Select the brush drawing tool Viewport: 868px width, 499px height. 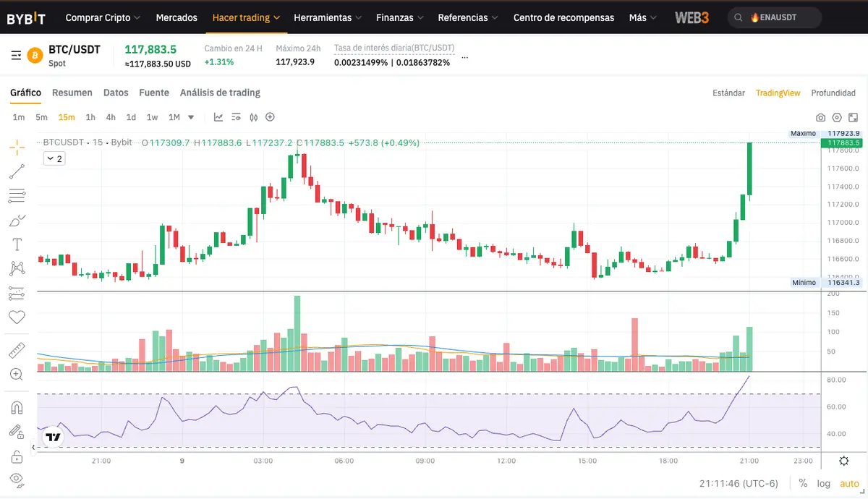17,220
